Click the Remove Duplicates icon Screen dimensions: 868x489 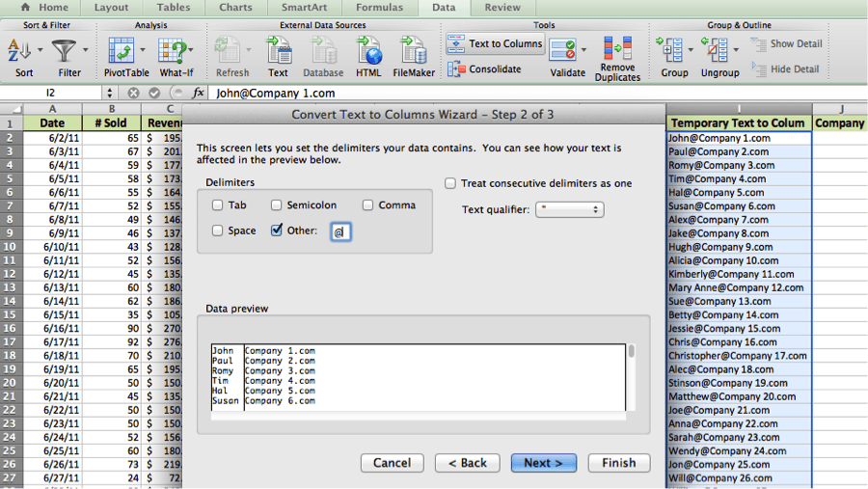[x=617, y=48]
